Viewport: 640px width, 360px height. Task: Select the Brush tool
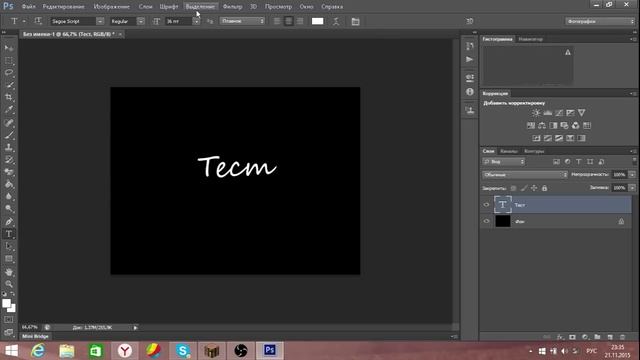pyautogui.click(x=9, y=135)
